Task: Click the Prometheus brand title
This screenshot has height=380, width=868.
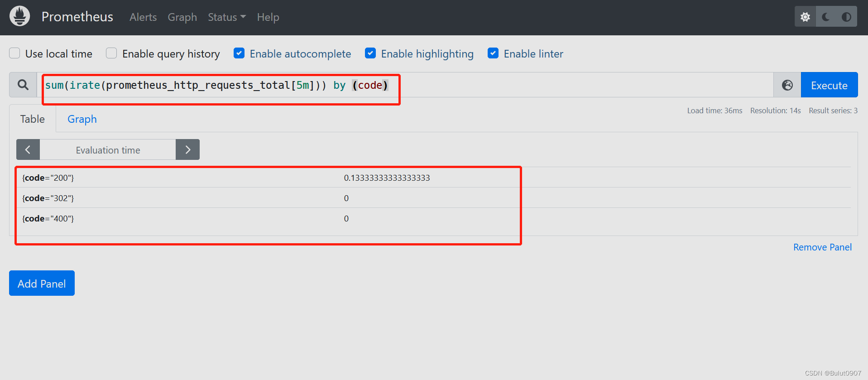Action: [77, 17]
